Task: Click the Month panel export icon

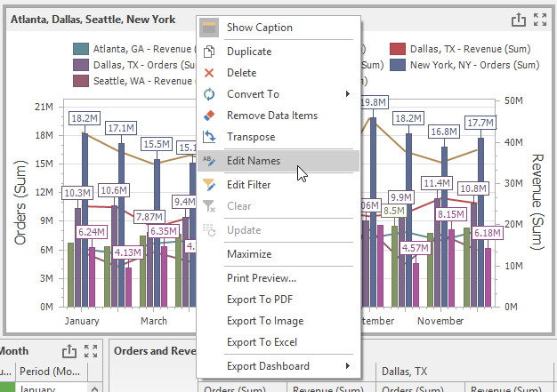Action: pos(69,351)
